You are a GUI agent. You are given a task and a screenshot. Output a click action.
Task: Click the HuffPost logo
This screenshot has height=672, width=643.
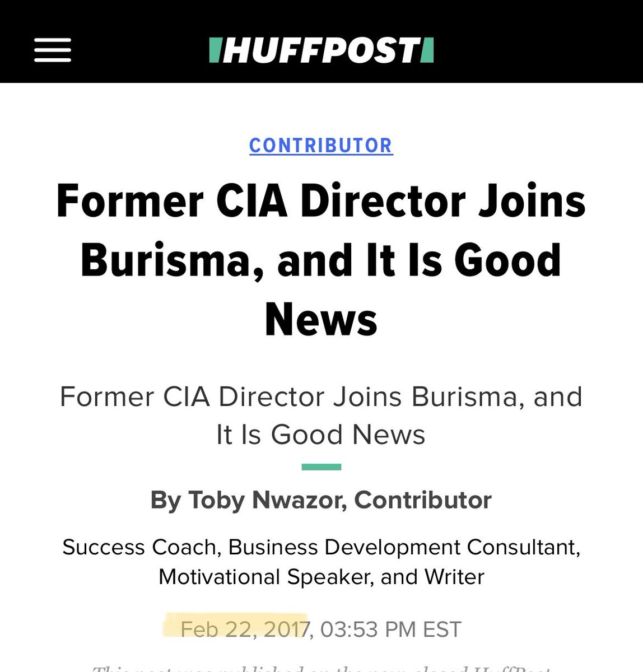[x=321, y=50]
